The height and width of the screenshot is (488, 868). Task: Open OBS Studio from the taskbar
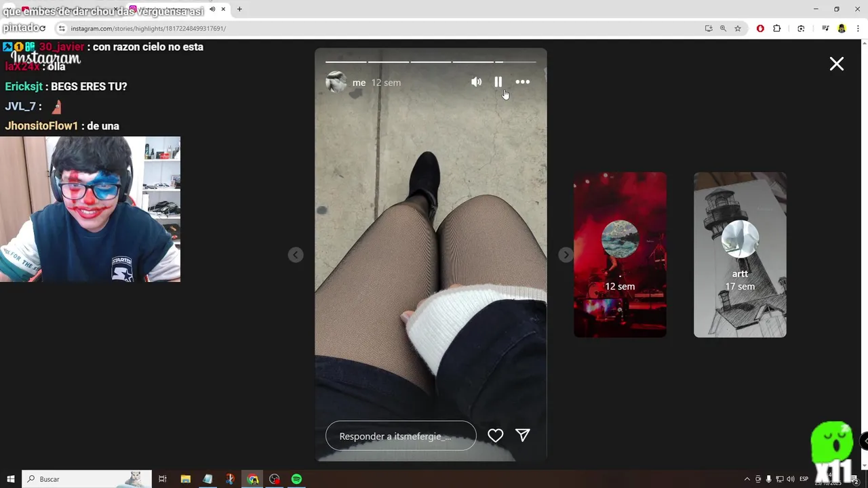(x=275, y=479)
